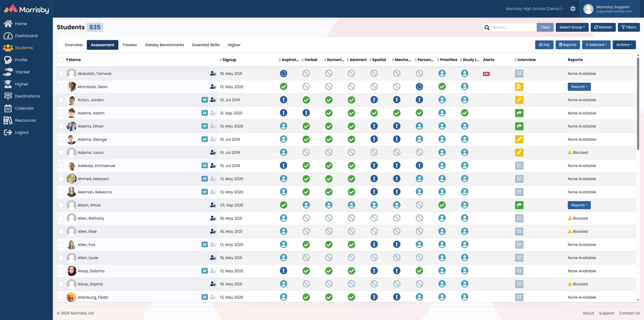
Task: Open the Support link in footer
Action: click(606, 313)
